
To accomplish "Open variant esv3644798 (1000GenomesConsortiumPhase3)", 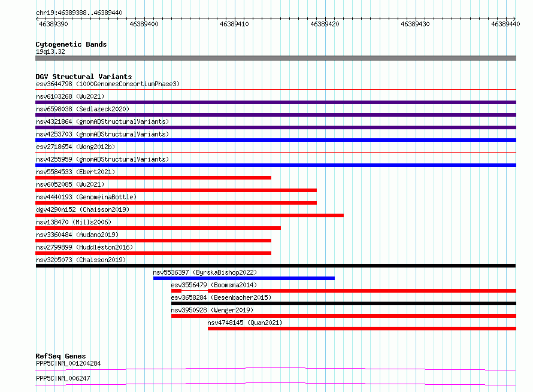I will coord(108,84).
